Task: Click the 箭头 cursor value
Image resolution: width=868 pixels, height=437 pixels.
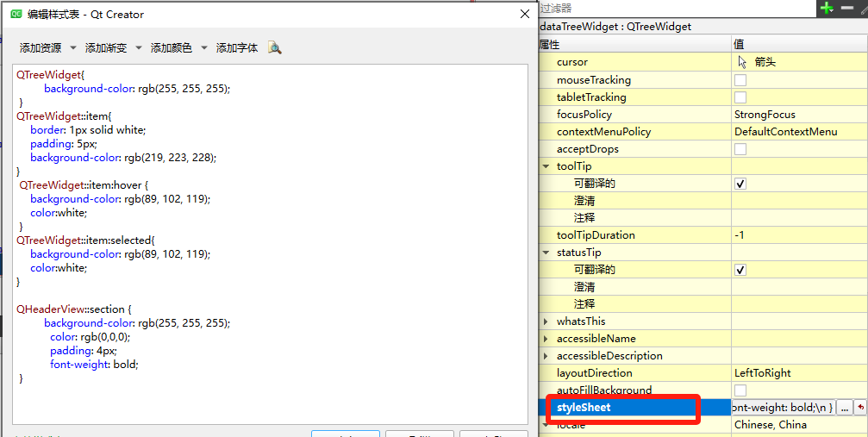Action: (x=765, y=62)
